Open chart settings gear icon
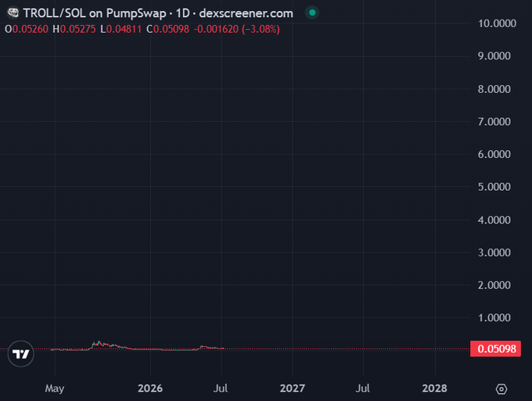Image resolution: width=532 pixels, height=401 pixels. 501,388
